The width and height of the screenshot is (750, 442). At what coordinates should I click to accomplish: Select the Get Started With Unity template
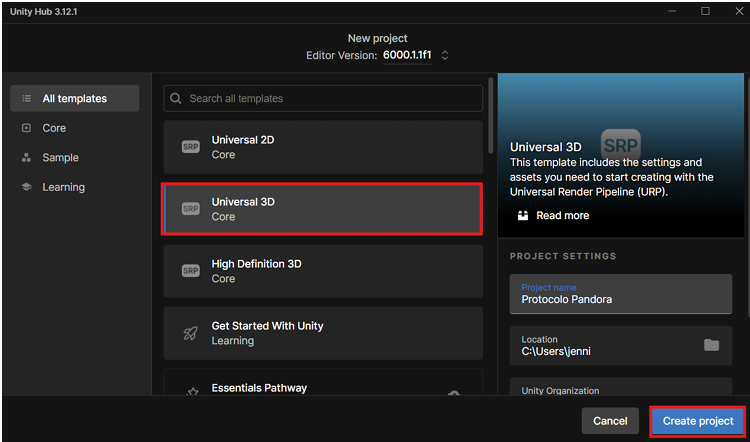pyautogui.click(x=323, y=333)
